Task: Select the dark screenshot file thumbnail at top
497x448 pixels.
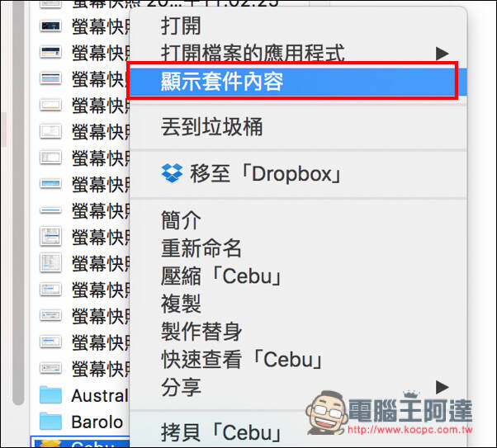Action: [x=50, y=26]
